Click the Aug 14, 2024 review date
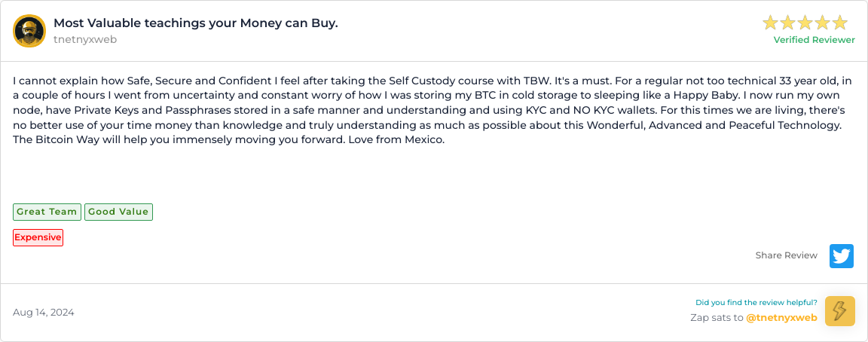The width and height of the screenshot is (868, 342). click(x=44, y=313)
